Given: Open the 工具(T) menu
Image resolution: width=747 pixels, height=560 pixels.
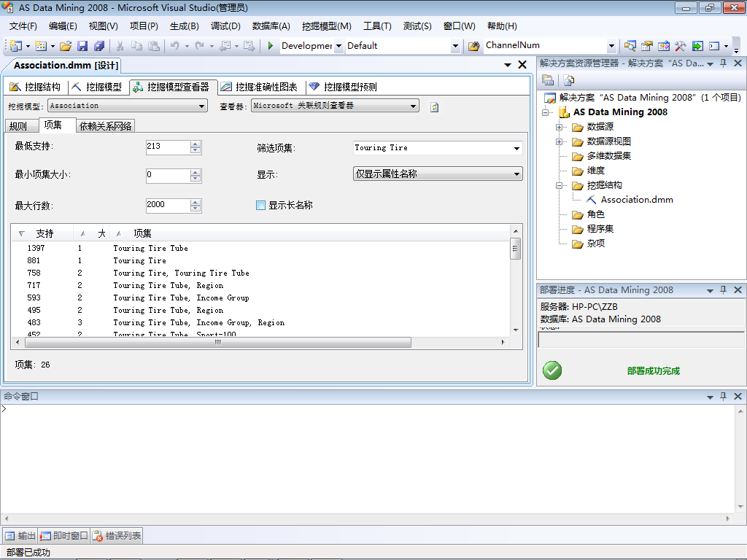Looking at the screenshot, I should 377,26.
